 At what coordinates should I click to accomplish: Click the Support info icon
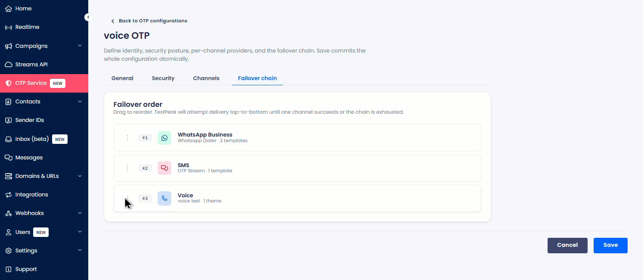(8, 269)
